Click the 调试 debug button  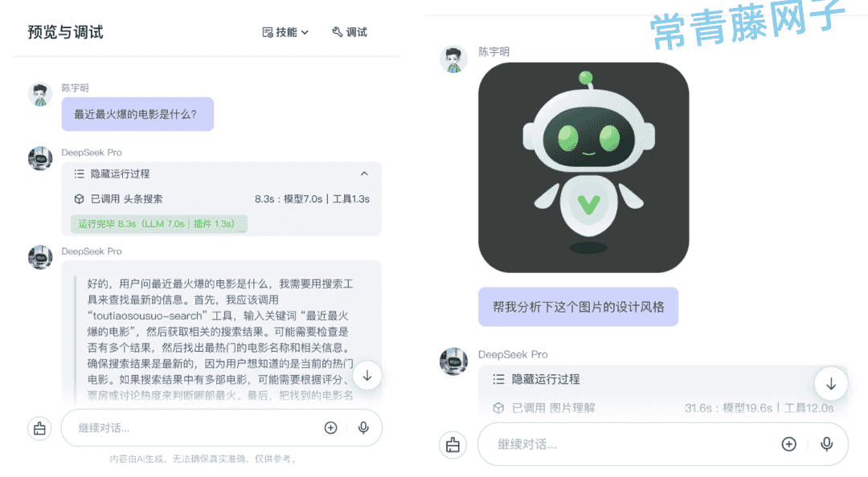tap(350, 33)
